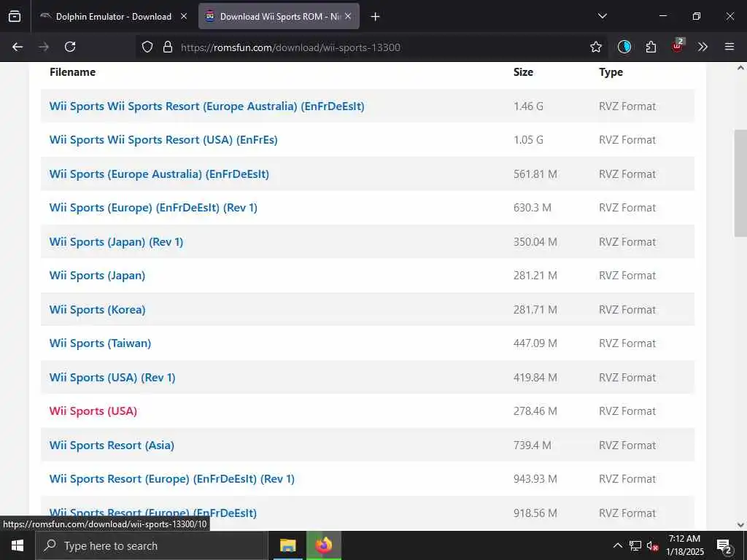The height and width of the screenshot is (560, 747).
Task: Open Wii Sports Resort (Asia) link
Action: [x=112, y=446]
